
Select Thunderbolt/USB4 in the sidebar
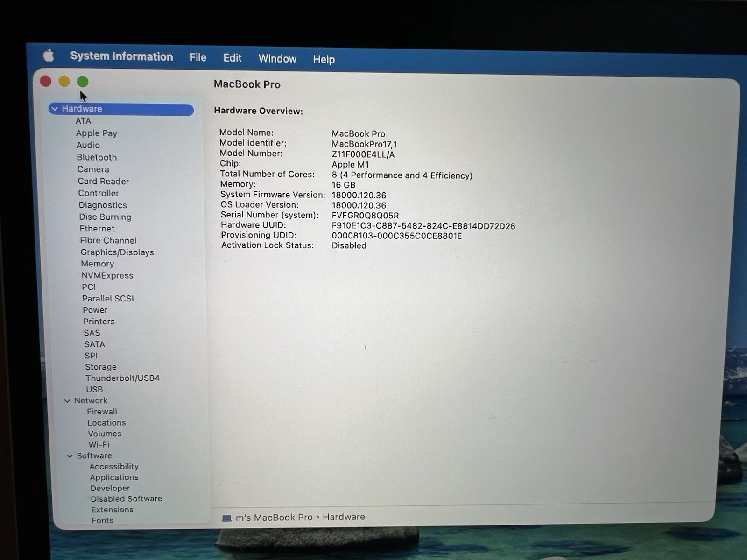point(123,378)
